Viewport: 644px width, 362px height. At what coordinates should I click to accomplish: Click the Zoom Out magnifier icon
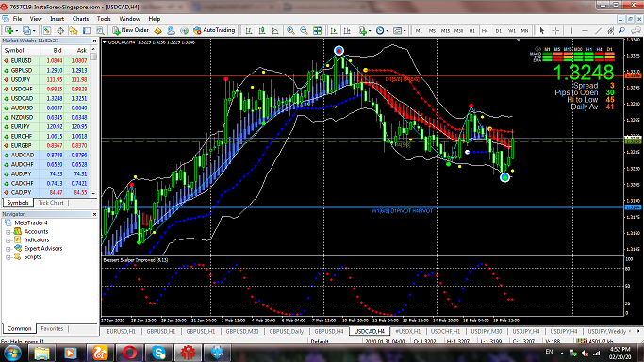(304, 30)
